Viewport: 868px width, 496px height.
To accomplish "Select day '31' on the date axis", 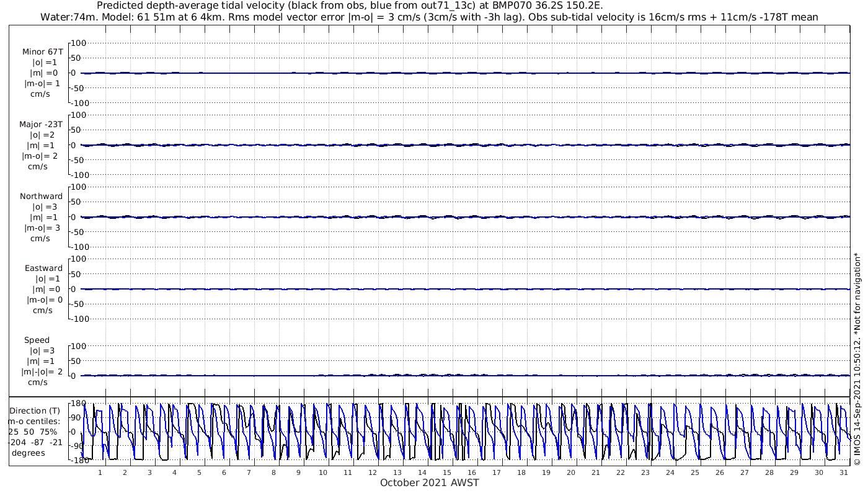I will [843, 472].
